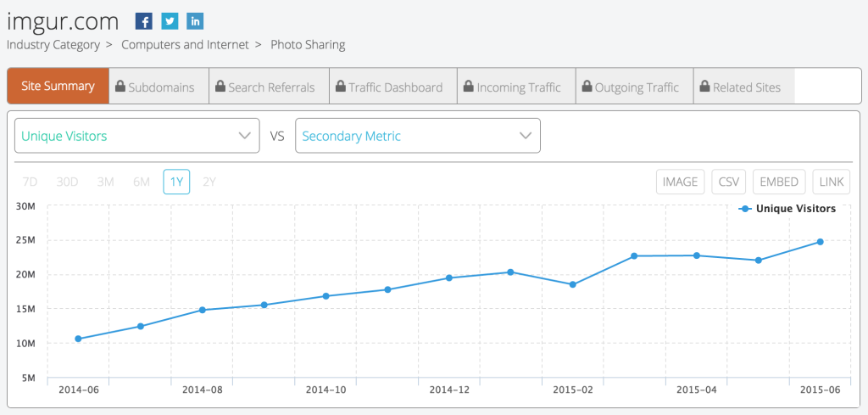
Task: Click lock icon beside Outgoing Traffic
Action: point(587,87)
